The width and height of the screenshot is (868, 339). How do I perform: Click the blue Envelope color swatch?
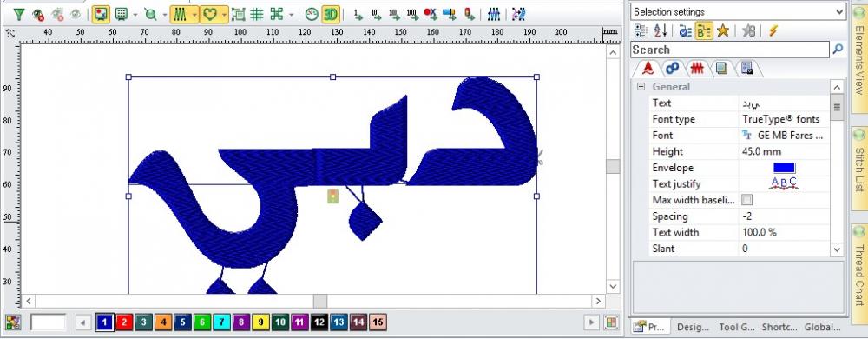785,168
